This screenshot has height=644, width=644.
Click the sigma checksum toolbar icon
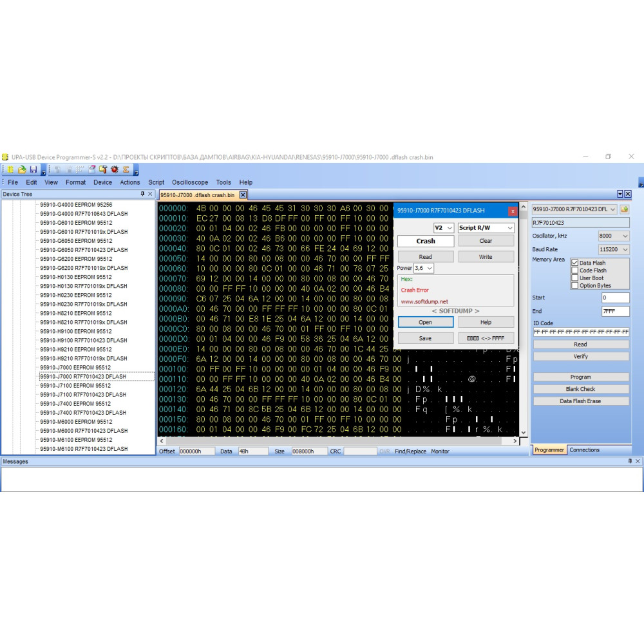click(126, 169)
